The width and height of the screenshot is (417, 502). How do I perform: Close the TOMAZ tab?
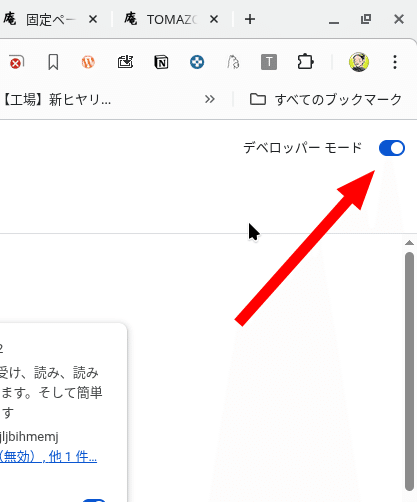tap(214, 20)
